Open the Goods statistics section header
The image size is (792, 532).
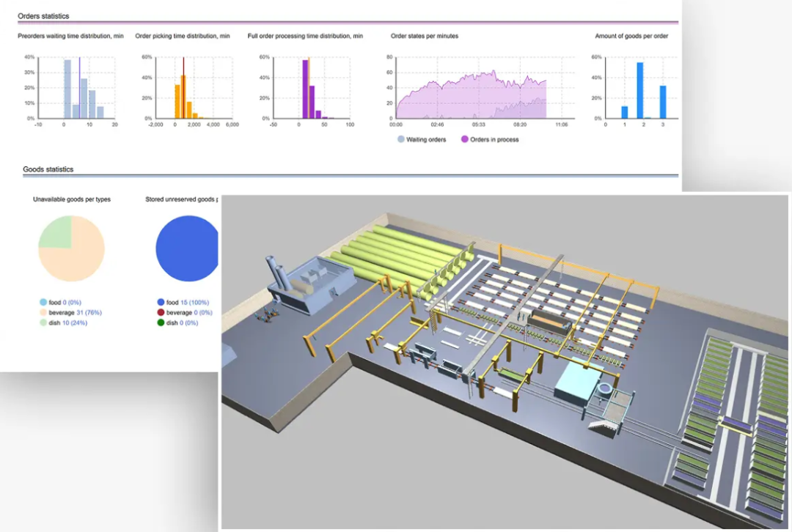click(48, 169)
